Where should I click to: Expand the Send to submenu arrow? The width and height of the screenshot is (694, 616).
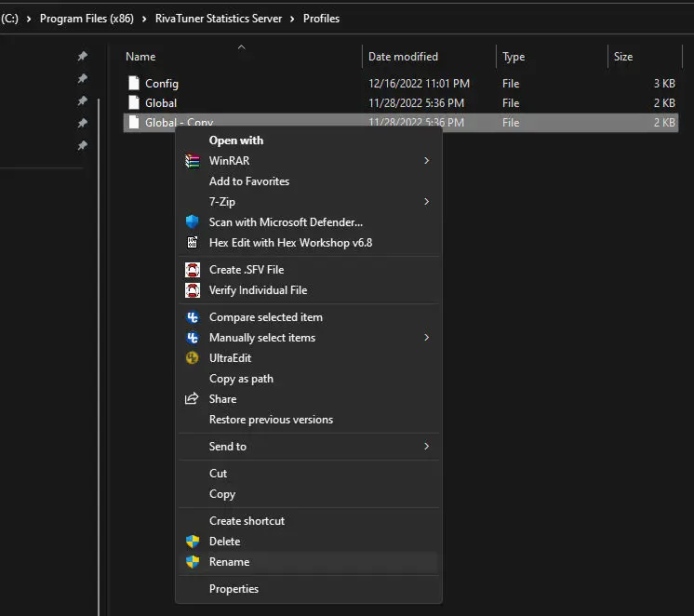pos(426,446)
